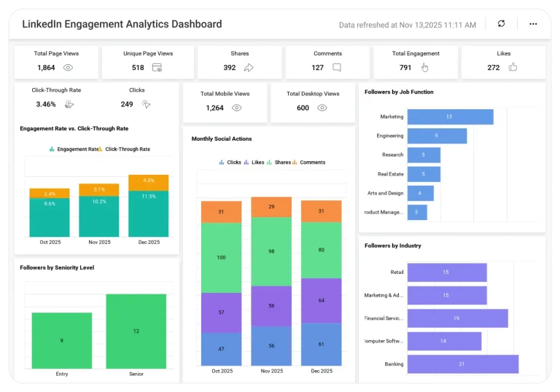This screenshot has width=560, height=392.
Task: Click the Oct 2025 blue Clicks segment 47
Action: point(221,349)
